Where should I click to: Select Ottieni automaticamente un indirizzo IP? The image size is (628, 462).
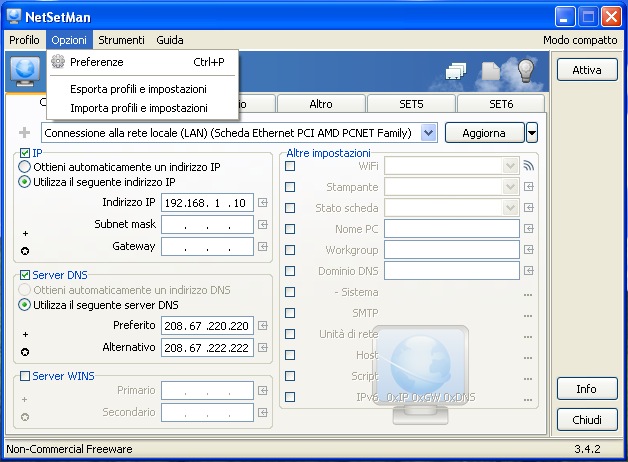point(25,167)
